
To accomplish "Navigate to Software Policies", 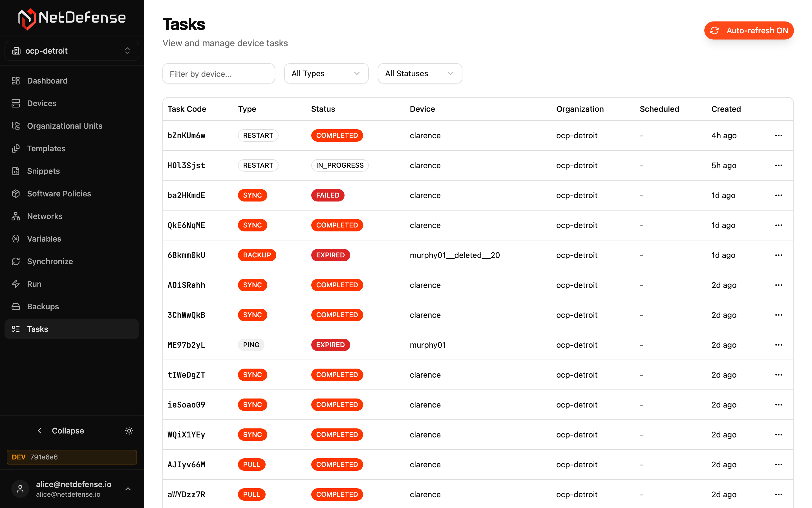I will (72, 194).
